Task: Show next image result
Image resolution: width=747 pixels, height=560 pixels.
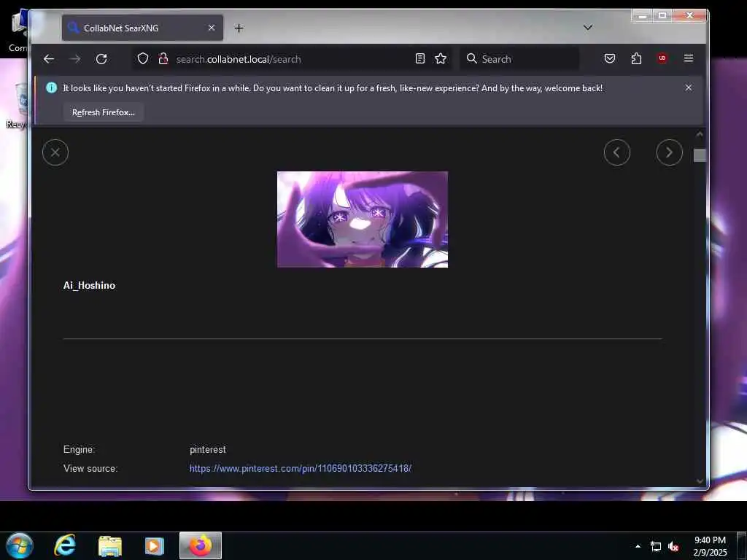Action: [x=670, y=152]
